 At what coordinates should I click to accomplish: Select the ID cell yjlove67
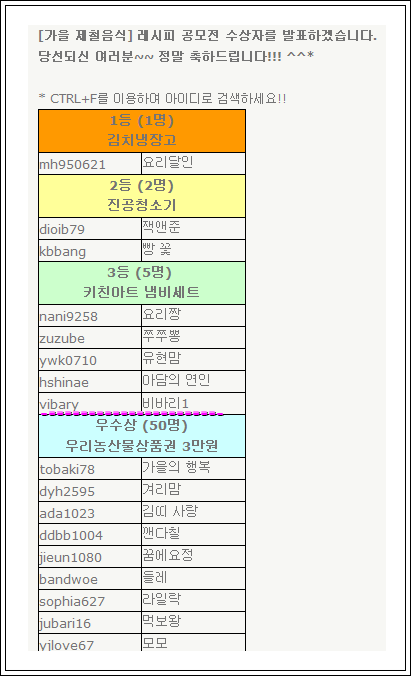[x=90, y=642]
